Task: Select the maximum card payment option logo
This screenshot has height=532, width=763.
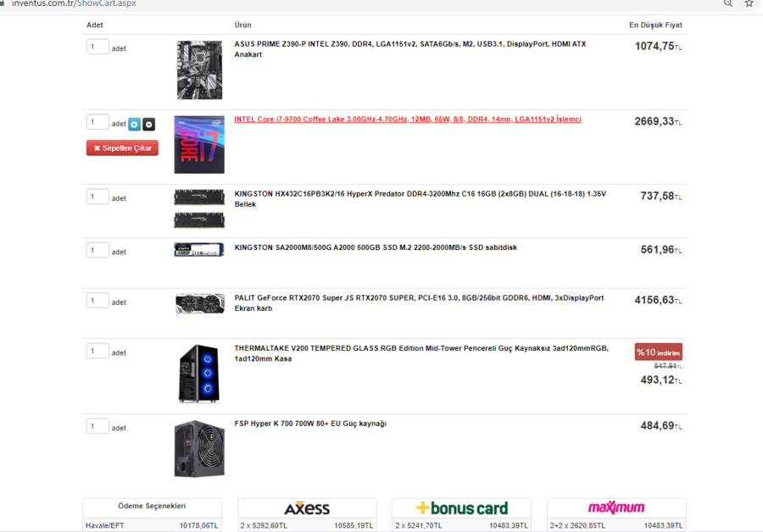Action: [616, 507]
